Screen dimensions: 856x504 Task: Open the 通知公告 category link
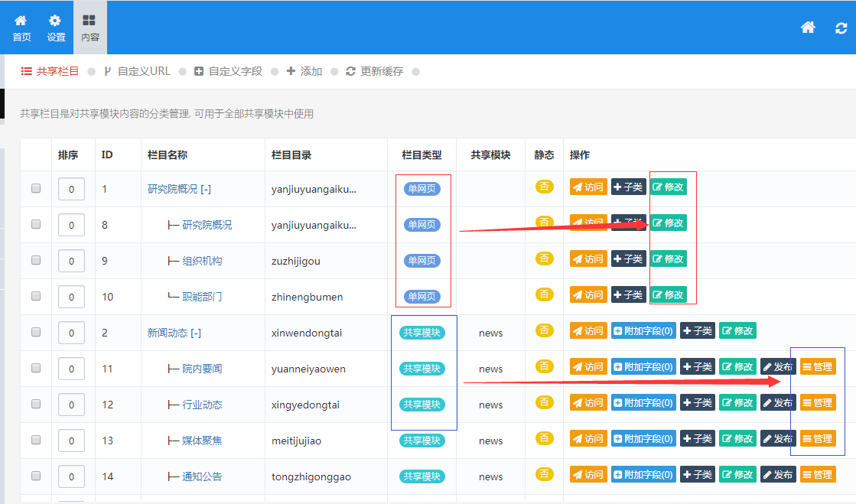click(202, 476)
